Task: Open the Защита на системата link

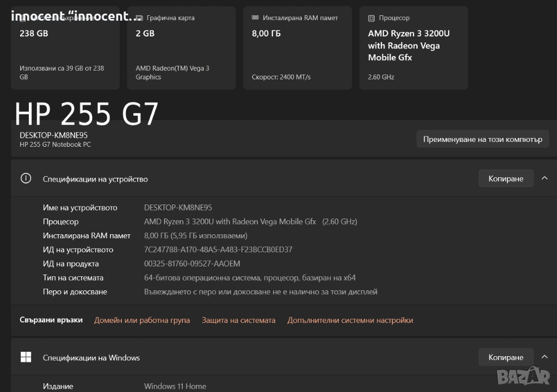Action: (x=238, y=320)
